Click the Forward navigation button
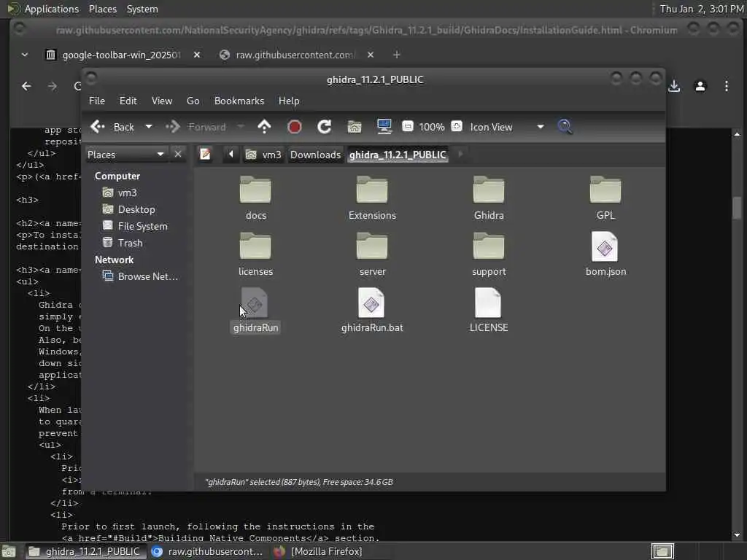 pos(196,127)
